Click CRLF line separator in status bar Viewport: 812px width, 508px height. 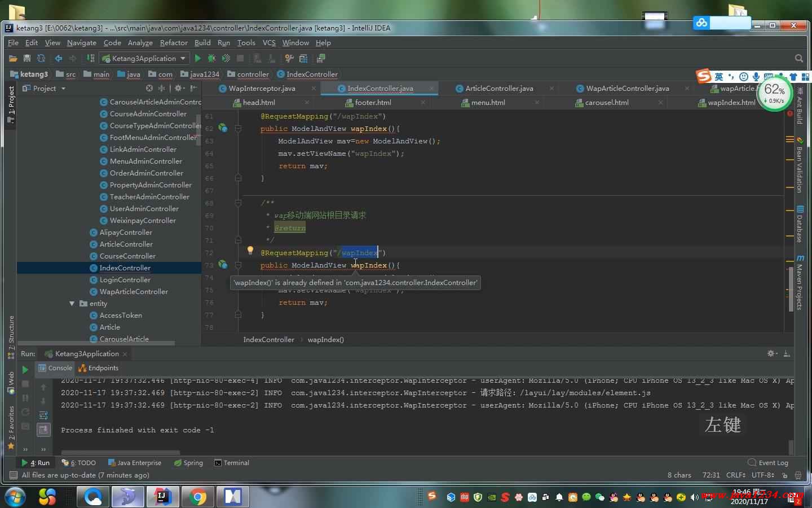point(736,475)
